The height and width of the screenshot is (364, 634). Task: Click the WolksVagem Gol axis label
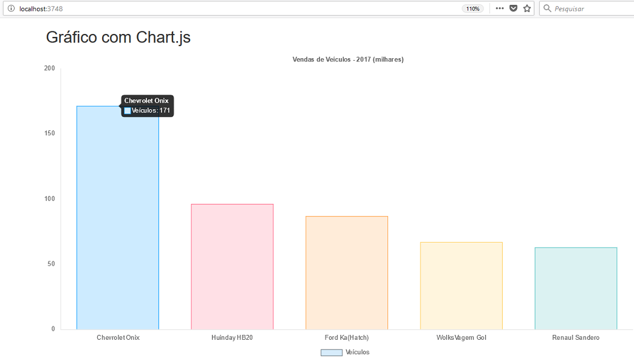tap(462, 337)
